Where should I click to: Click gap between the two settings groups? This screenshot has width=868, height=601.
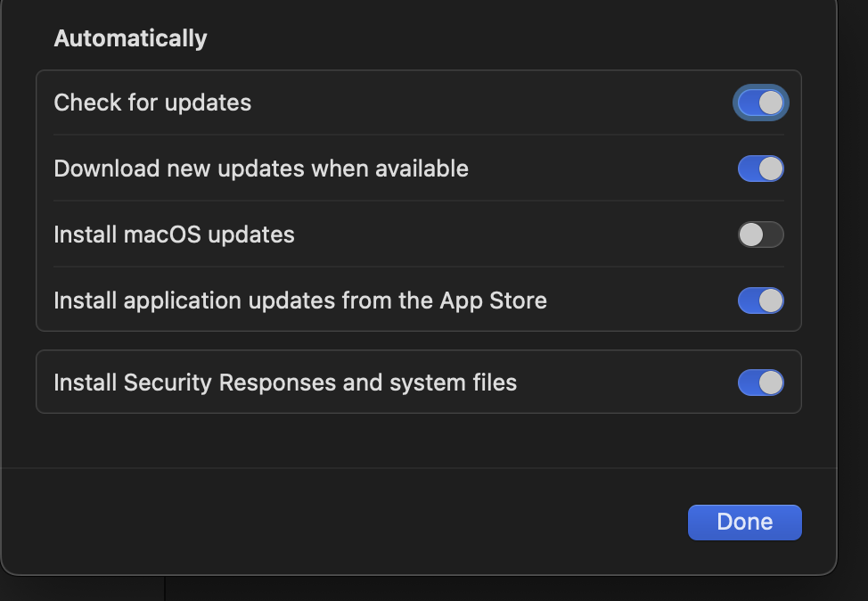tap(419, 341)
